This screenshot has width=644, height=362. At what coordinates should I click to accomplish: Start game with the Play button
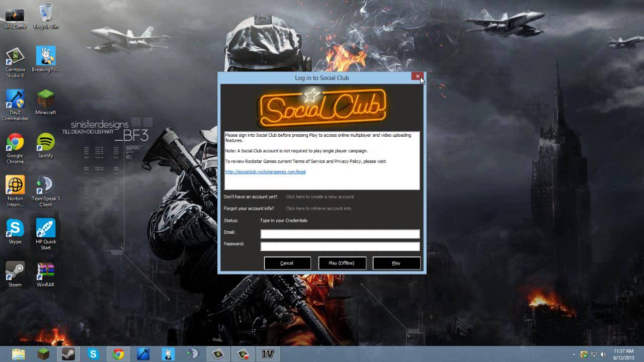pos(396,263)
